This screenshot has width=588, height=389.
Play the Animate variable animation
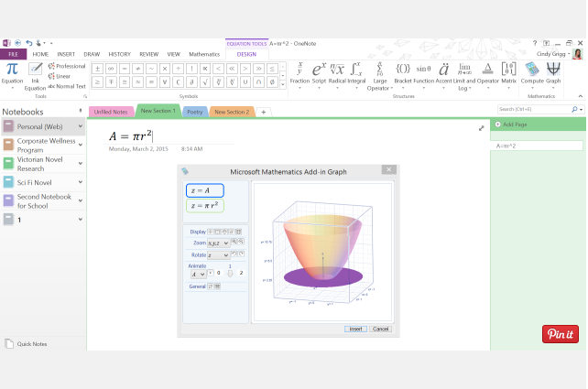click(211, 273)
